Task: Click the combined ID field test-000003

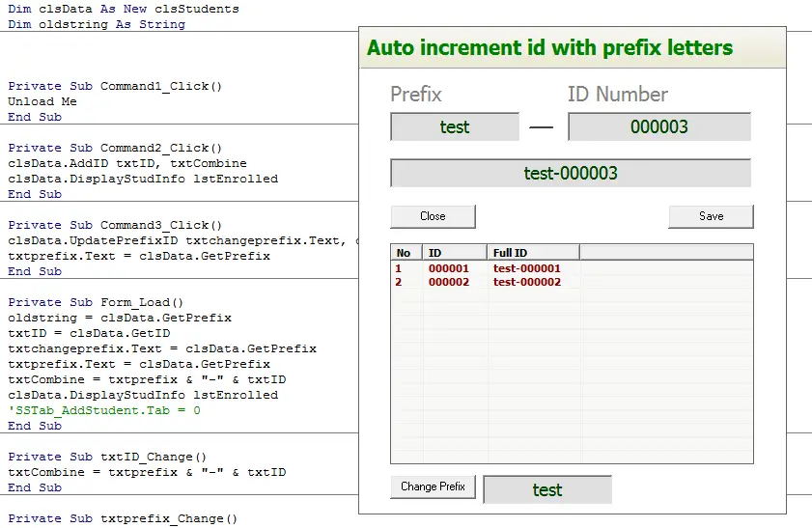Action: click(x=571, y=173)
